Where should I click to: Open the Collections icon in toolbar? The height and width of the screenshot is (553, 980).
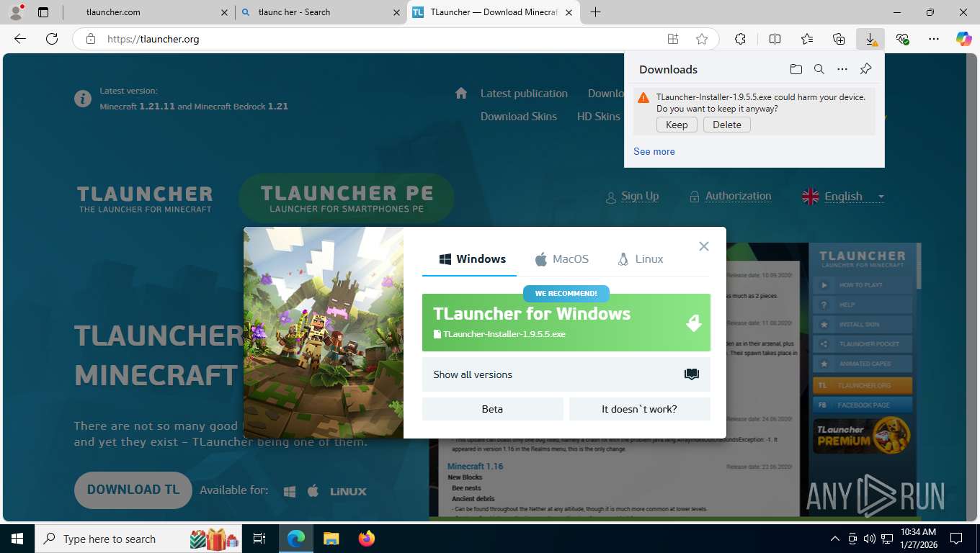pos(839,39)
